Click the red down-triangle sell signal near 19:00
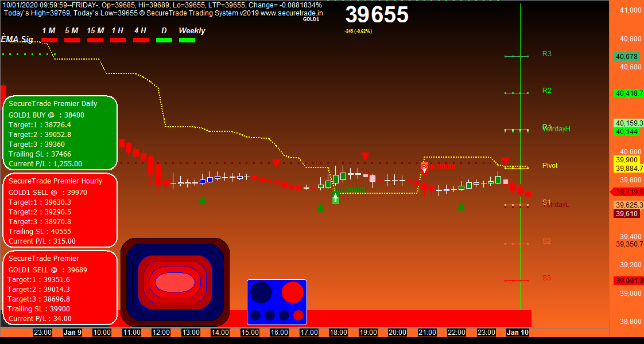Image resolution: width=644 pixels, height=344 pixels. tap(365, 156)
